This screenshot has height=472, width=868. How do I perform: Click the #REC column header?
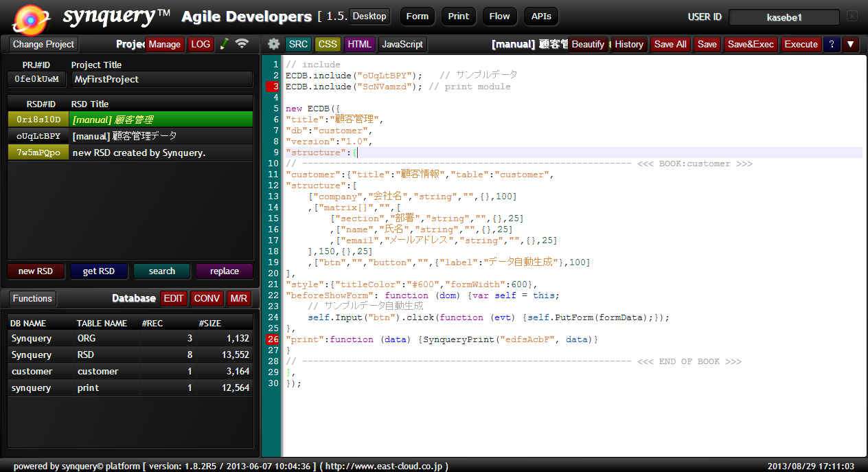pyautogui.click(x=152, y=323)
